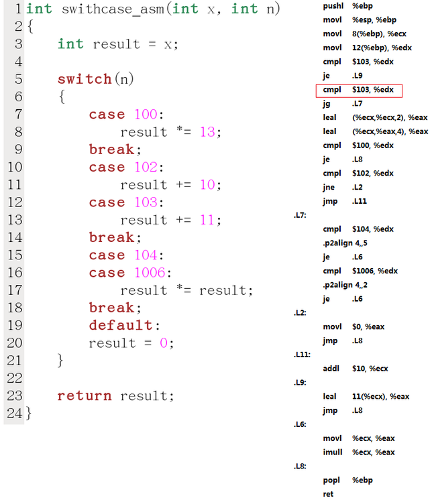
Task: Click line number 22 in gutter
Action: pos(15,378)
